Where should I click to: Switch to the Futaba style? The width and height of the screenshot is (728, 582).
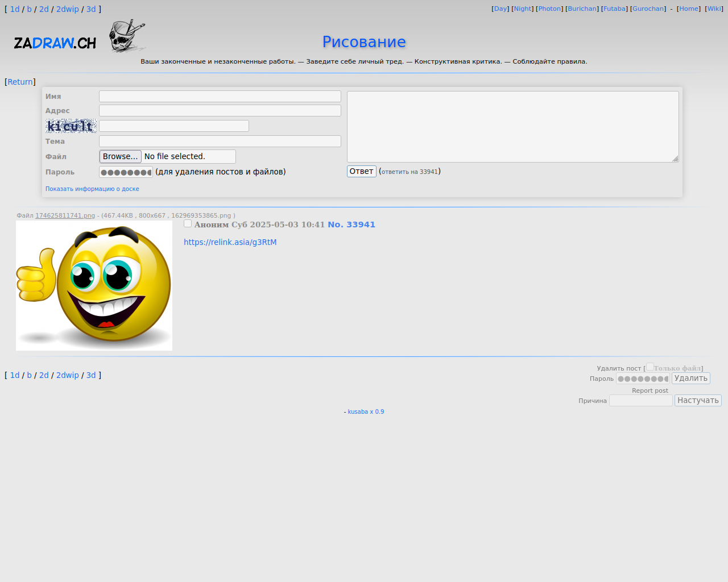614,9
